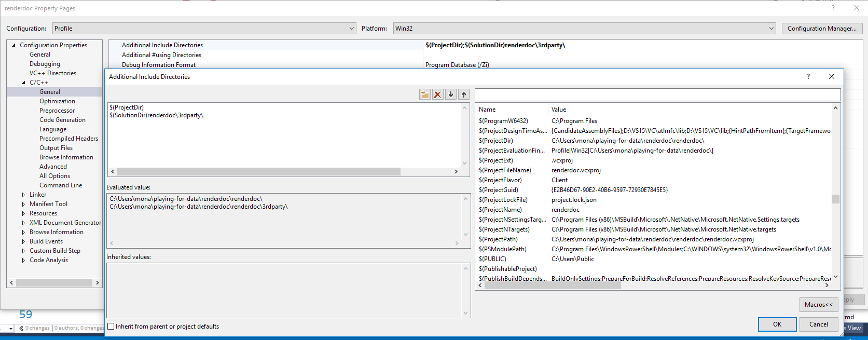The width and height of the screenshot is (868, 340).
Task: Select Additional #using Directories property
Action: click(161, 55)
